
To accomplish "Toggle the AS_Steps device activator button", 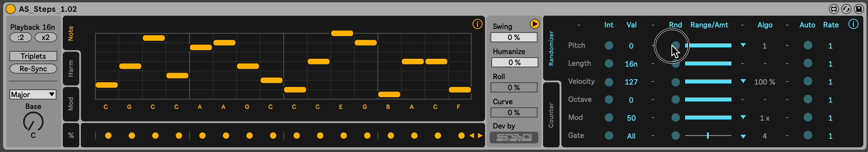I will (x=11, y=9).
